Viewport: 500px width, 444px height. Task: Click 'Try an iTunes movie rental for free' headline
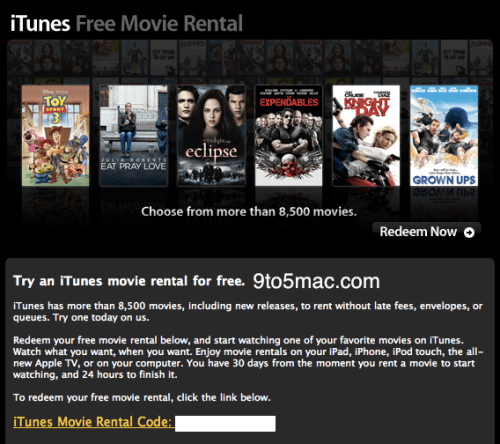[x=129, y=281]
